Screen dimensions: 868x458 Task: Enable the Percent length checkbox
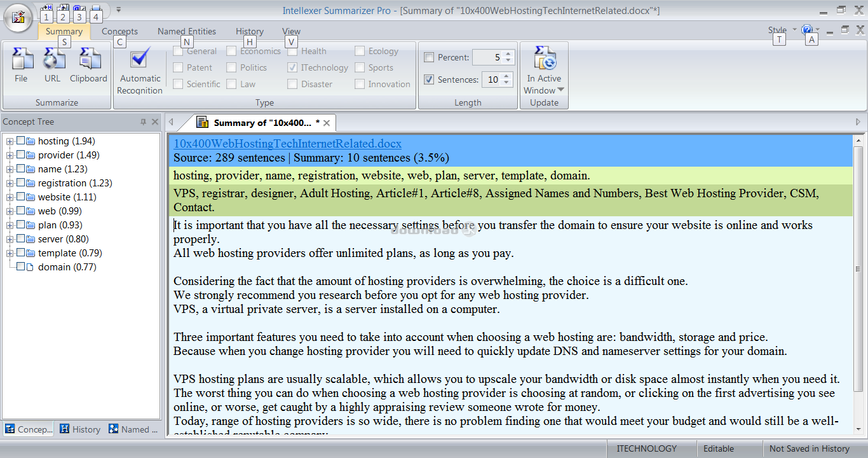point(429,57)
